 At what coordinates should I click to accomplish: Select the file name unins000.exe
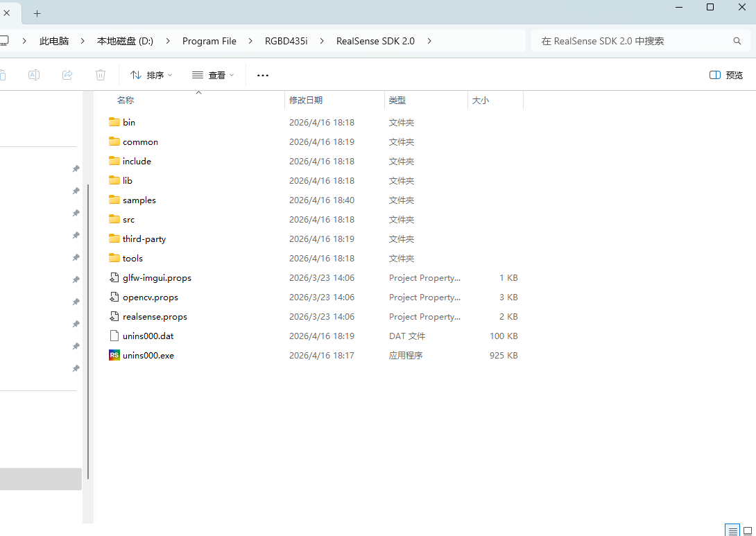pyautogui.click(x=148, y=355)
